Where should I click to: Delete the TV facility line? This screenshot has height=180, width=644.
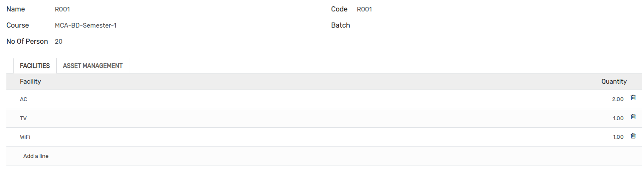(x=633, y=117)
